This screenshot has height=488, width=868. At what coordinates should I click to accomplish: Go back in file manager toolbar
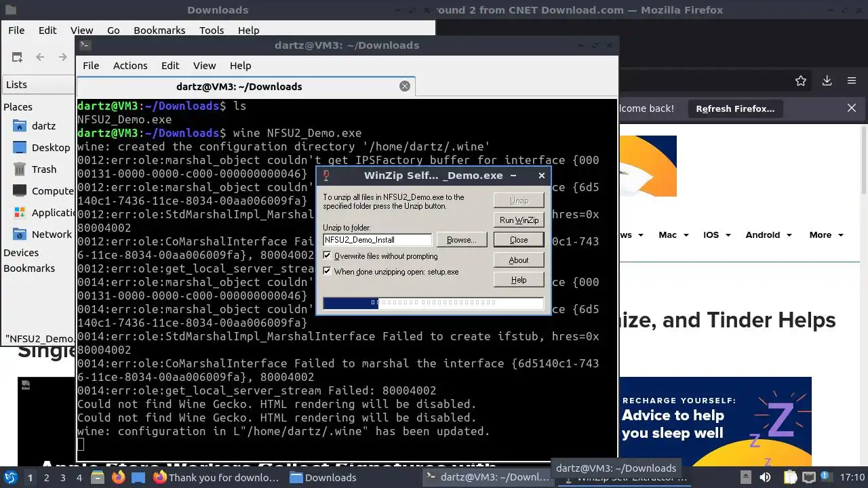(x=40, y=57)
